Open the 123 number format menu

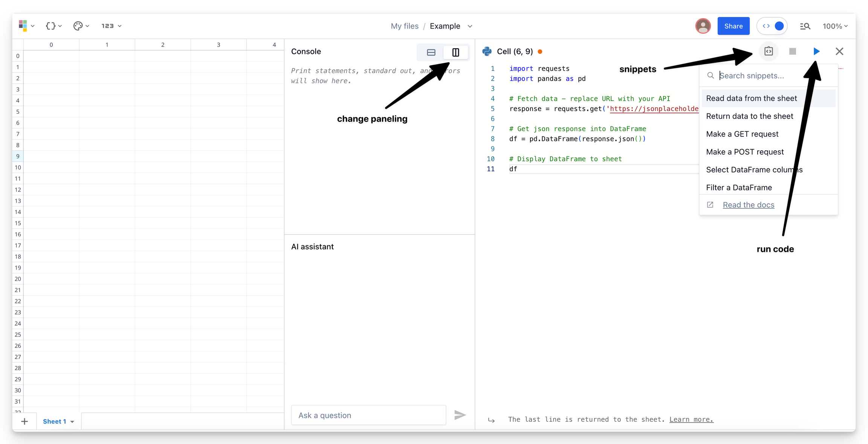111,26
